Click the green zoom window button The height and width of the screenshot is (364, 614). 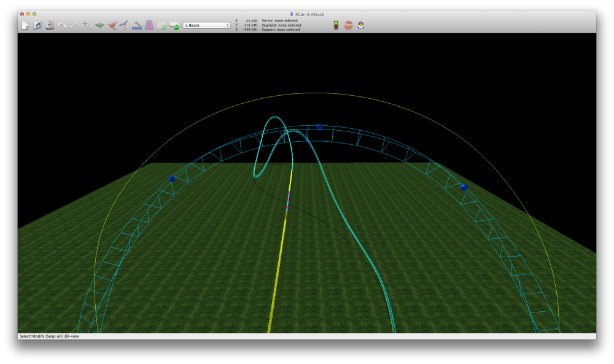34,14
